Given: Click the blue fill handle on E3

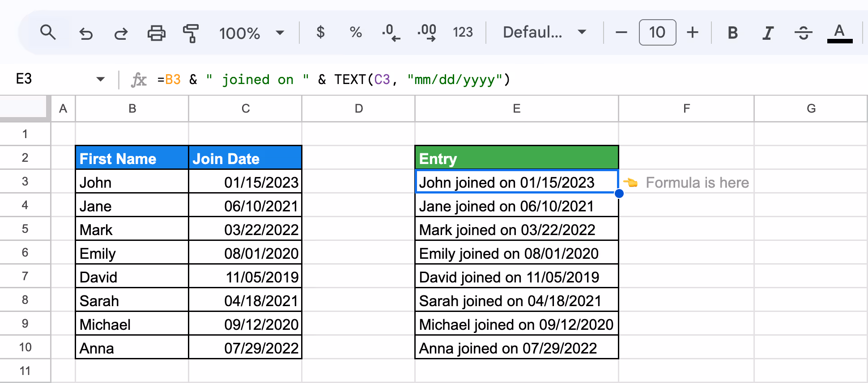Looking at the screenshot, I should click(x=619, y=194).
